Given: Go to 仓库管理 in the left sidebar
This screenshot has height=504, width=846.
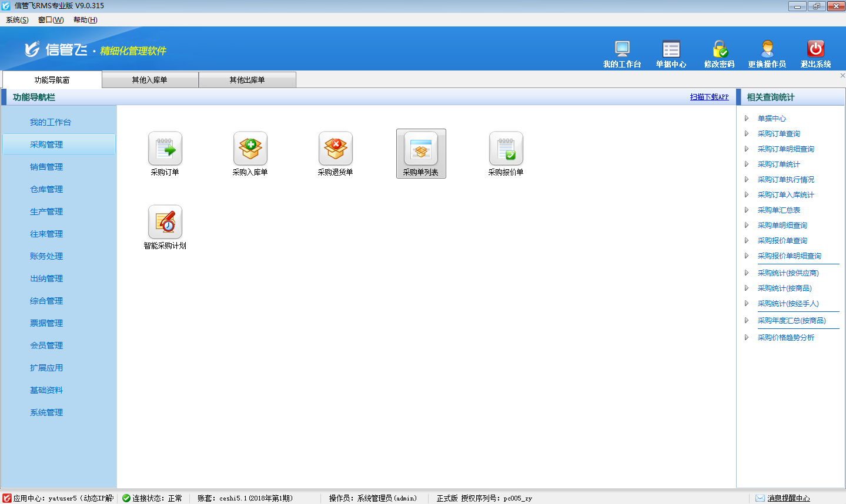Looking at the screenshot, I should coord(46,189).
